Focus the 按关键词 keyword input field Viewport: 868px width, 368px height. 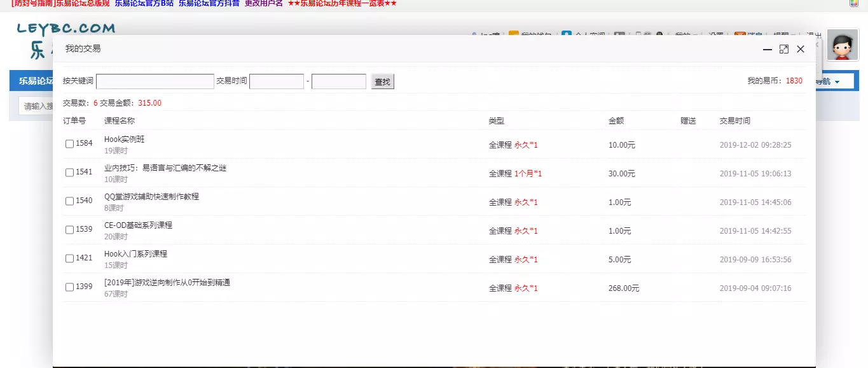pos(155,81)
